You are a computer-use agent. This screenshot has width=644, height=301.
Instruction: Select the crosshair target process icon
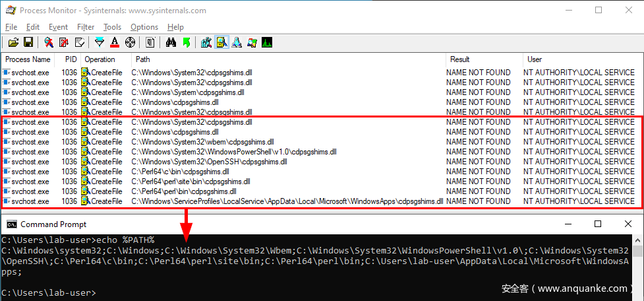pyautogui.click(x=130, y=43)
